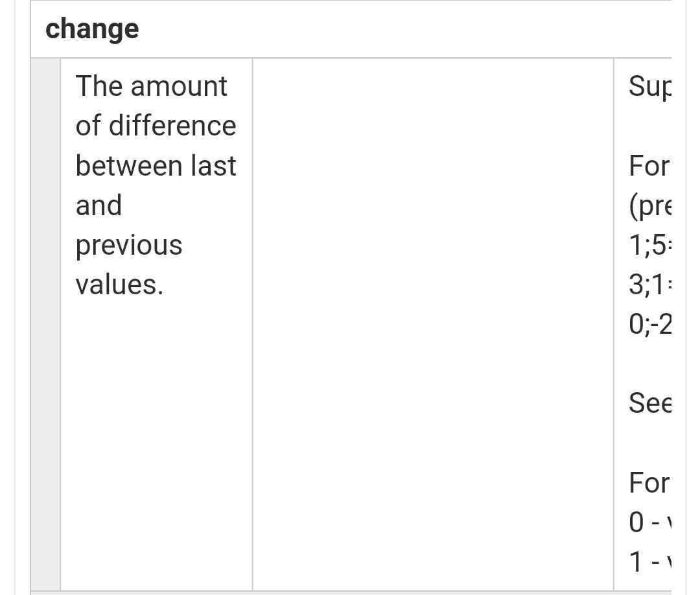Click the bold "change" heading

point(92,29)
